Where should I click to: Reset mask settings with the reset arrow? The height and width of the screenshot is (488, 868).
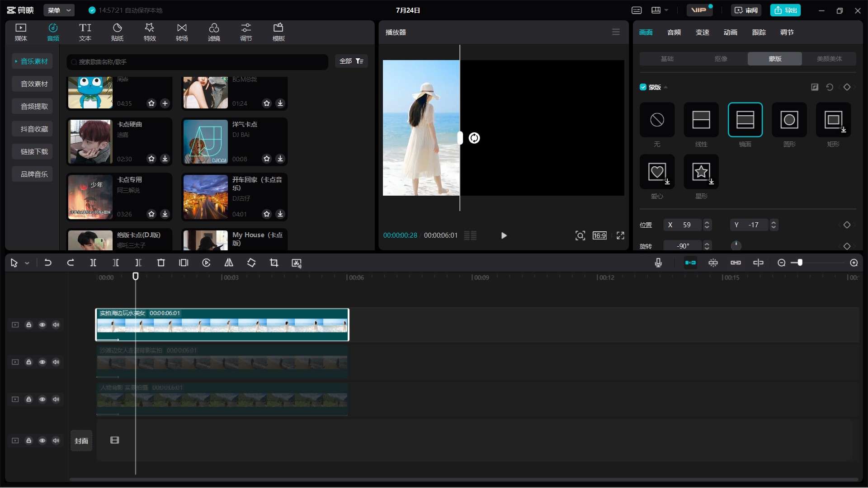point(830,87)
